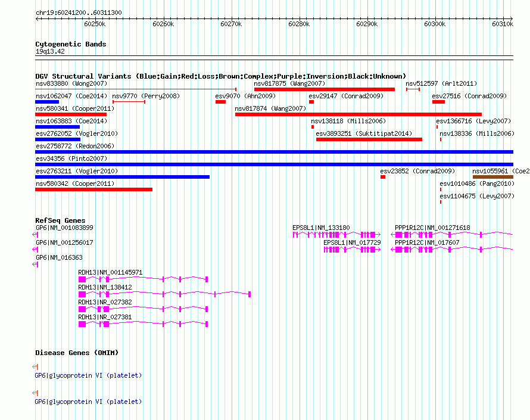Click the nsv580341 (Cooper2011) red bar
This screenshot has height=420, width=530.
pos(71,114)
